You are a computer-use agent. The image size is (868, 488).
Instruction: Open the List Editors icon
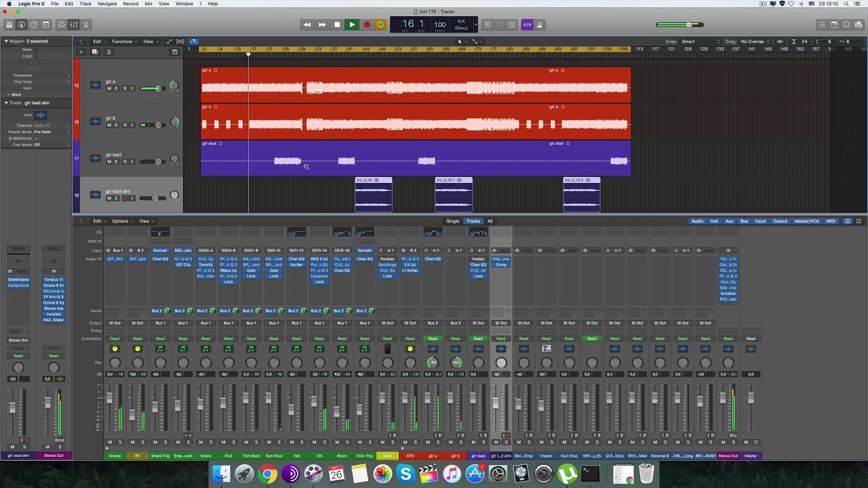tap(822, 25)
